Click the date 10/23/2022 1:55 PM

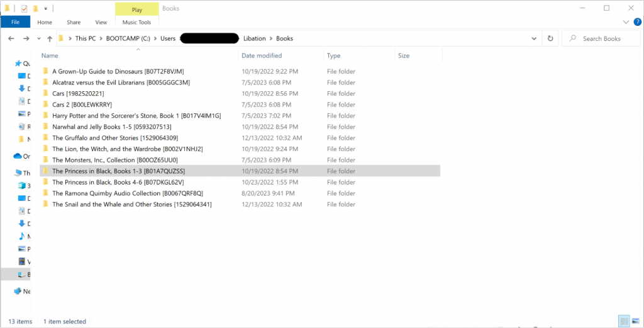pyautogui.click(x=270, y=182)
